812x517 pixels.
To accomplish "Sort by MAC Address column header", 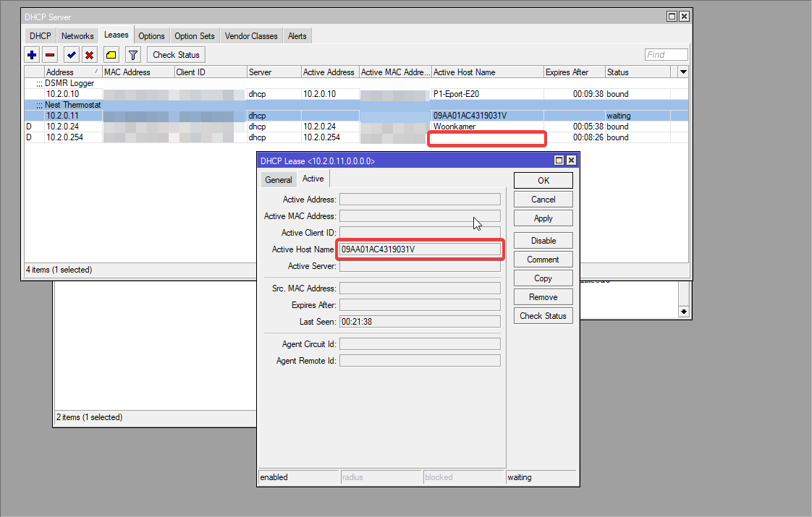I will coord(138,72).
